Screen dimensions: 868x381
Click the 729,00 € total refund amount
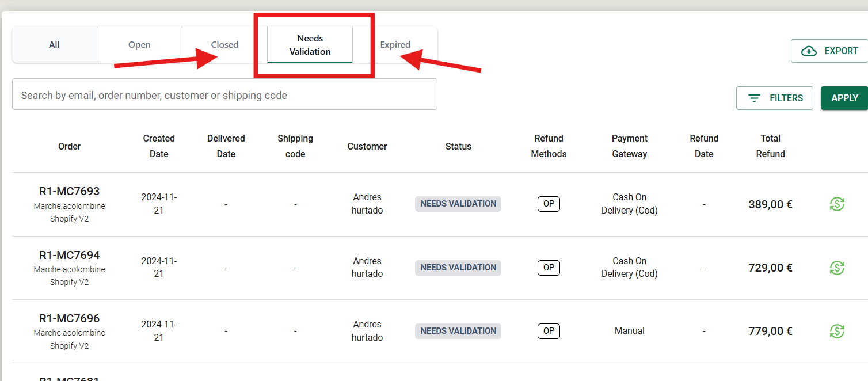(770, 268)
